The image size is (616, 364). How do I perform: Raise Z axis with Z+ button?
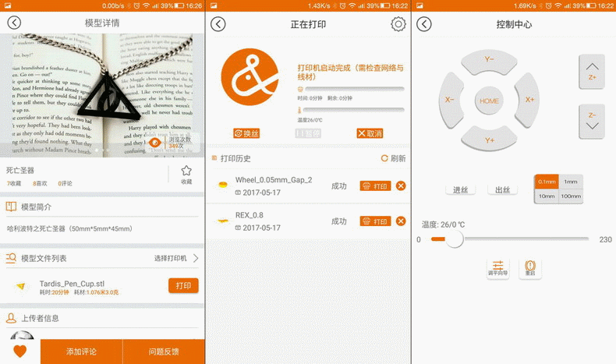(592, 72)
